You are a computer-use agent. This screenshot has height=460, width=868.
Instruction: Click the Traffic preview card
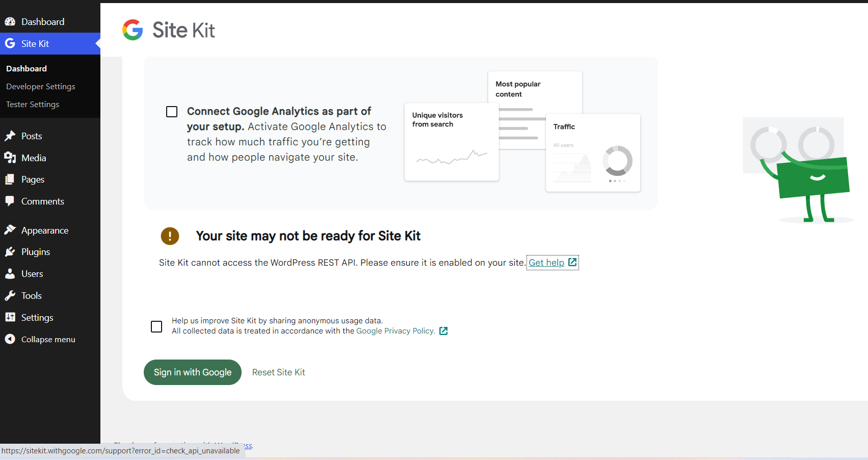[593, 153]
